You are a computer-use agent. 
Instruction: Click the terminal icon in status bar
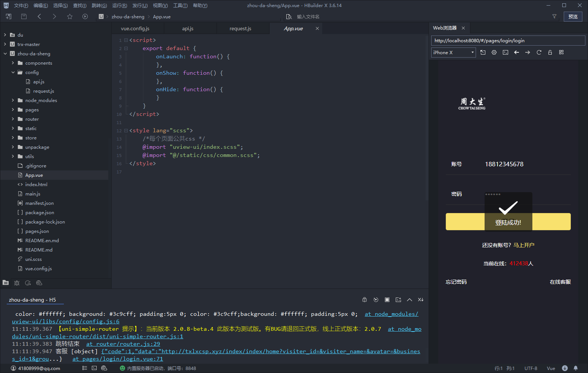click(x=94, y=368)
